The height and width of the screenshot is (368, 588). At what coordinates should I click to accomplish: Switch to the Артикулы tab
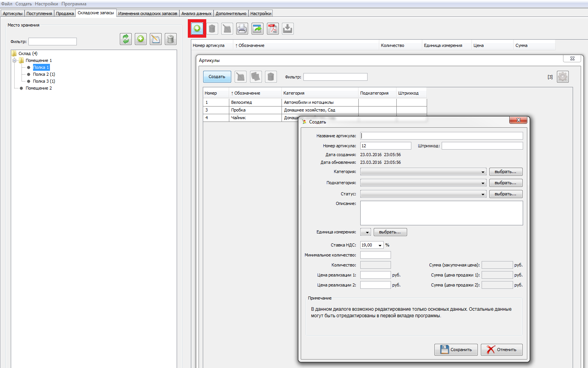[13, 13]
